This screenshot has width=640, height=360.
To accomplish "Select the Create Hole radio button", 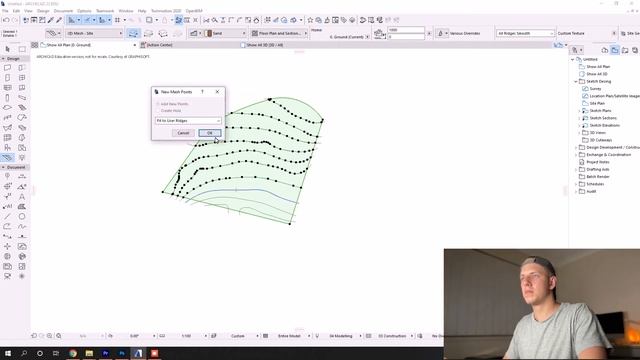I will pyautogui.click(x=158, y=111).
